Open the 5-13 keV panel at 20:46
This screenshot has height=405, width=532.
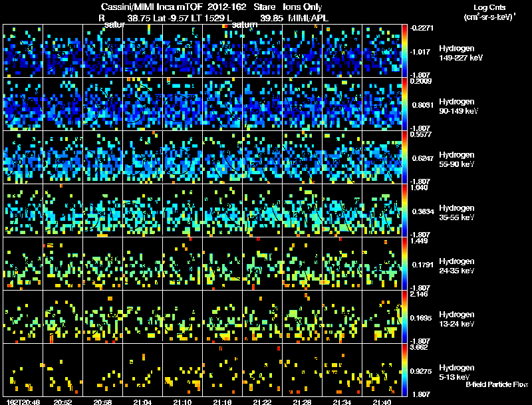click(23, 370)
